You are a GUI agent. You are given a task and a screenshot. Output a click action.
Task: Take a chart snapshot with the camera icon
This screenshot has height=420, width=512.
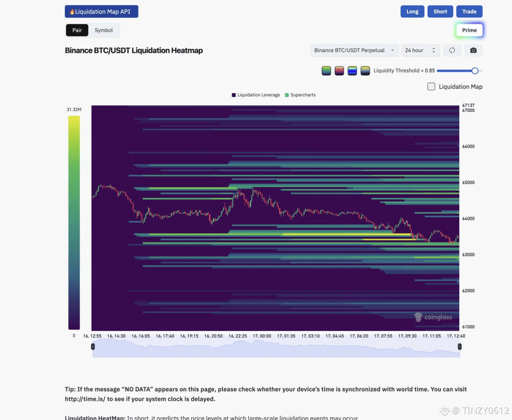point(473,50)
